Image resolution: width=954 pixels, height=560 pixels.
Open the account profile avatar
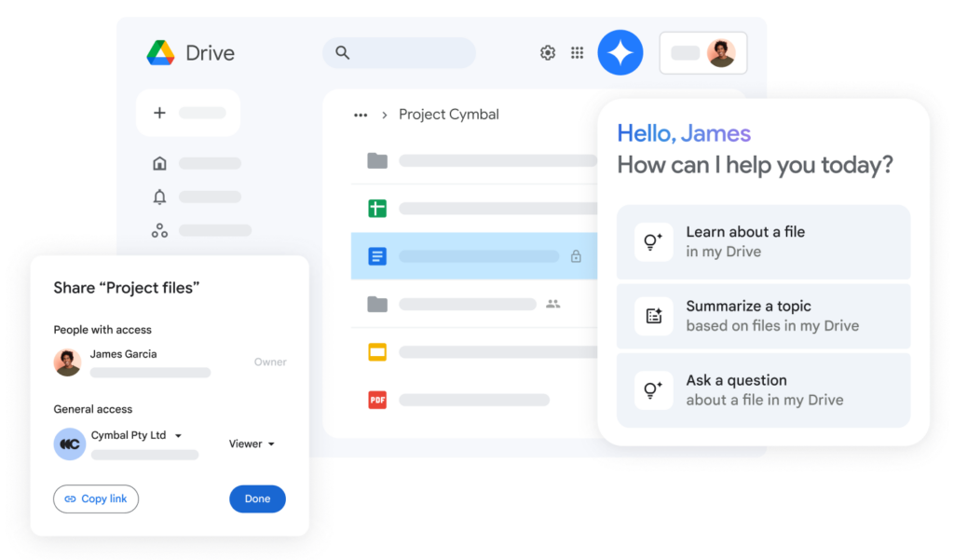[x=721, y=53]
